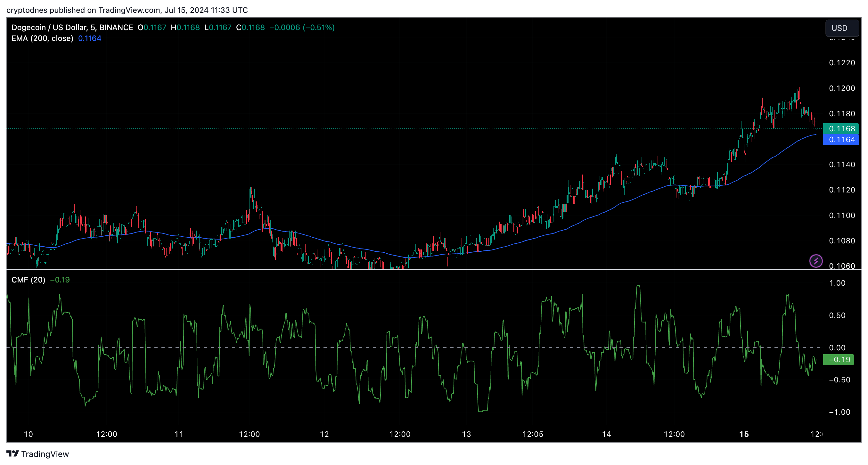Click the -0.19 value beside CMF (20)
The width and height of the screenshot is (868, 465).
(x=60, y=280)
